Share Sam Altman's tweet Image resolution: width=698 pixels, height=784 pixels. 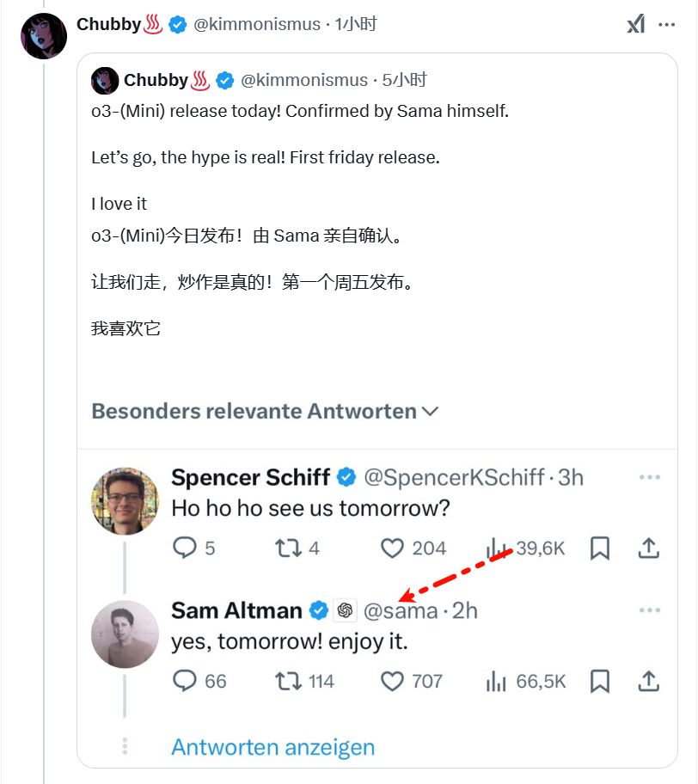[649, 682]
